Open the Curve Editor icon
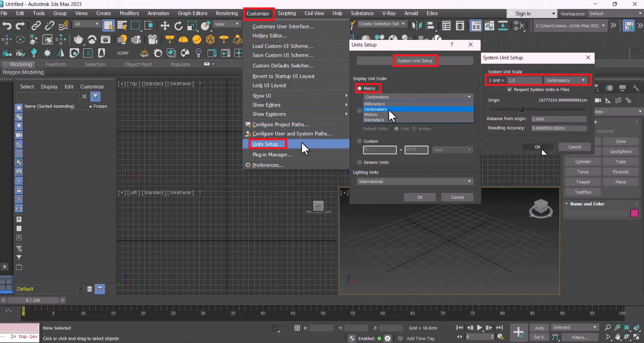 click(489, 26)
